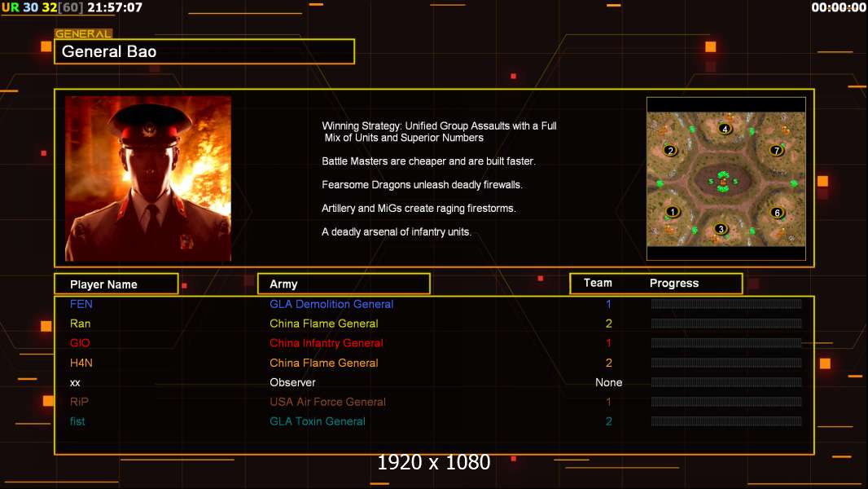Click H4N's loading progress bar
Image resolution: width=868 pixels, height=489 pixels.
pyautogui.click(x=726, y=362)
